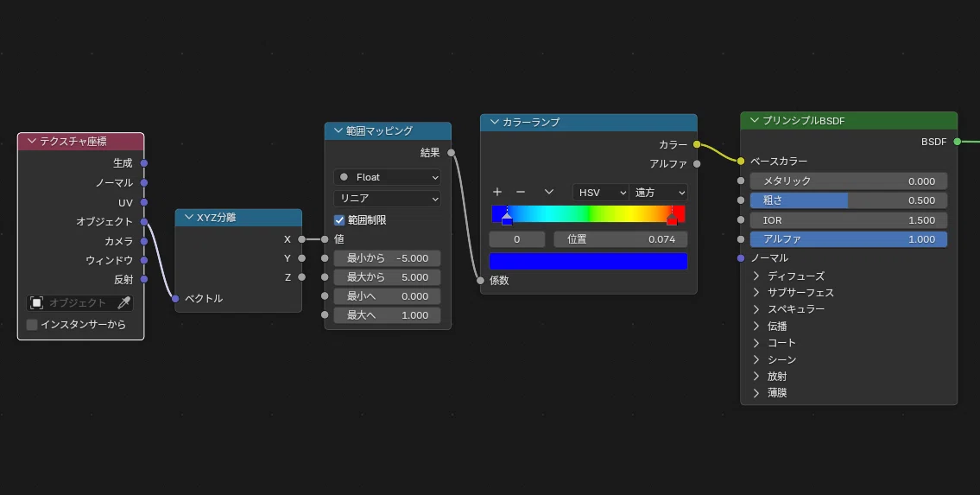Select the red color stop marker
This screenshot has height=495, width=980.
672,219
